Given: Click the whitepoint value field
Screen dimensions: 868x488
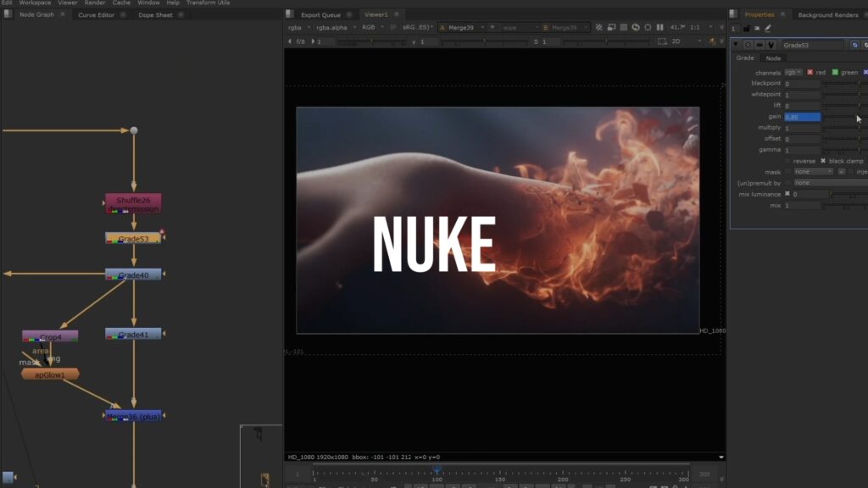Looking at the screenshot, I should point(802,95).
